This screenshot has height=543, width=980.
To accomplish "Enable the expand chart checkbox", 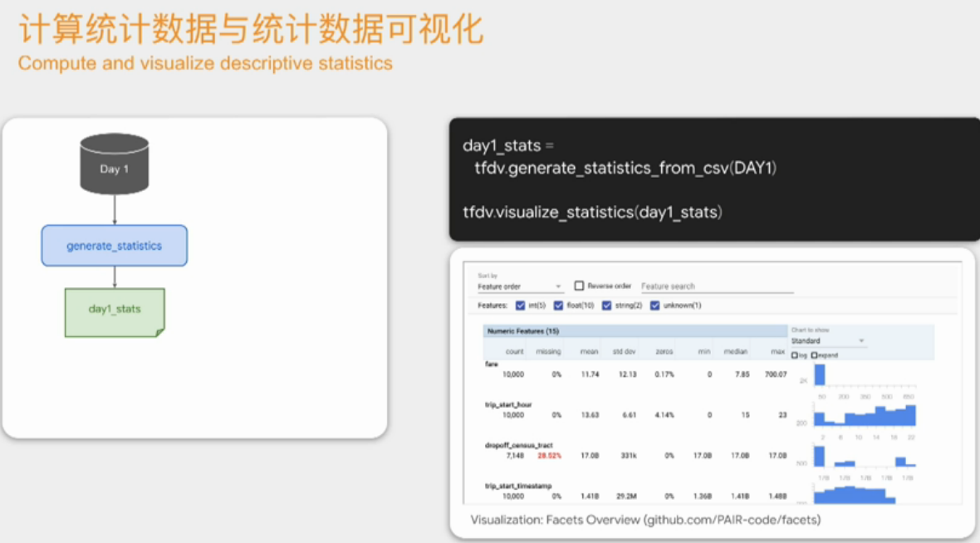I will [x=815, y=355].
